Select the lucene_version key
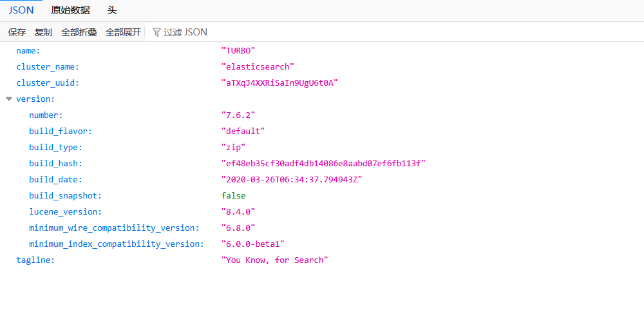644x310 pixels. 65,212
